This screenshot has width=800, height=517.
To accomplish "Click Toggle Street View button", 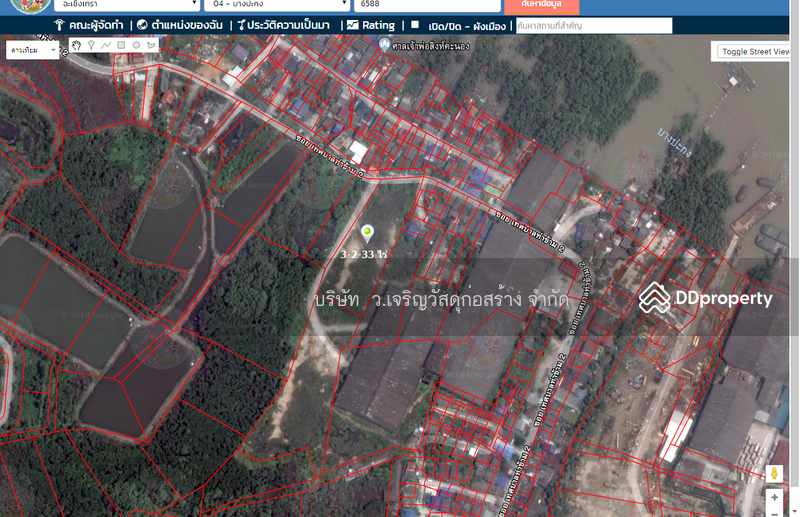I will point(755,52).
